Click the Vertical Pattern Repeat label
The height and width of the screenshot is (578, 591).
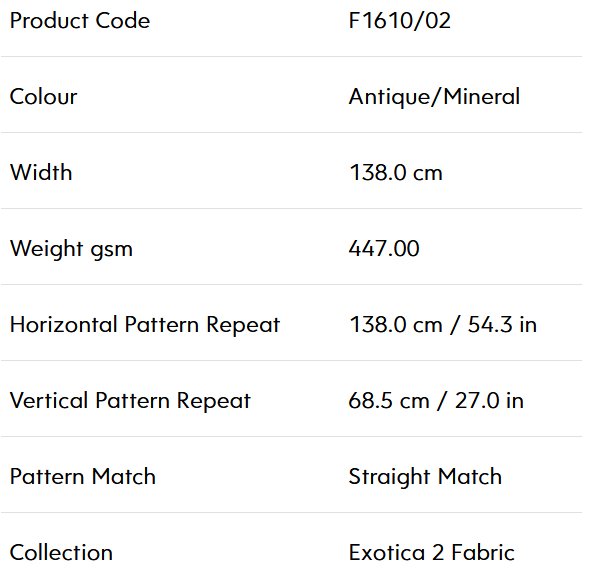(x=130, y=401)
